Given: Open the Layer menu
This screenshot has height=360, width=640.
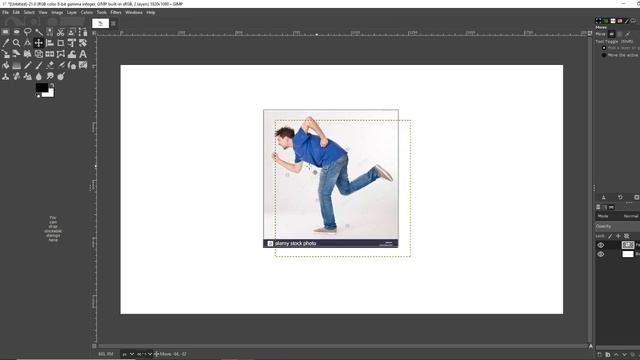Looking at the screenshot, I should click(x=72, y=13).
